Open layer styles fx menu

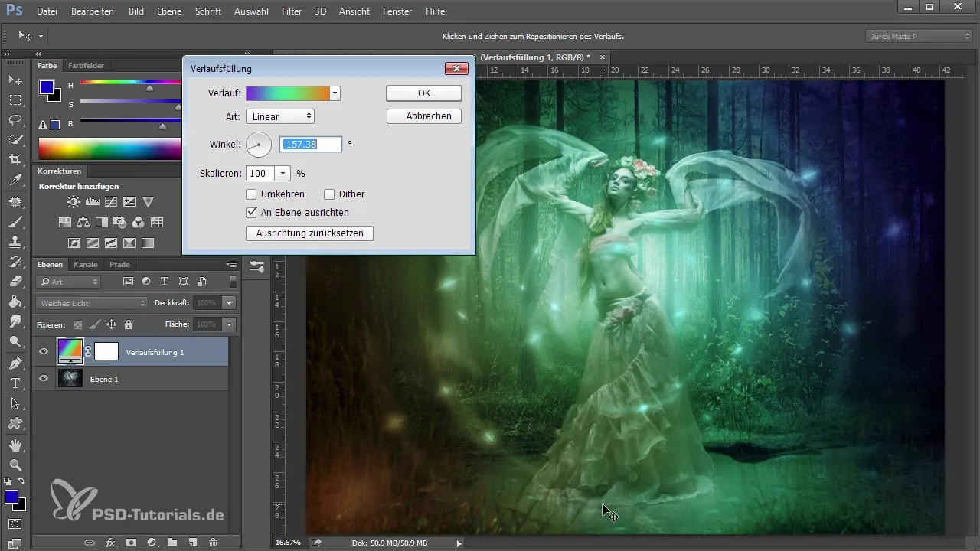[x=110, y=543]
